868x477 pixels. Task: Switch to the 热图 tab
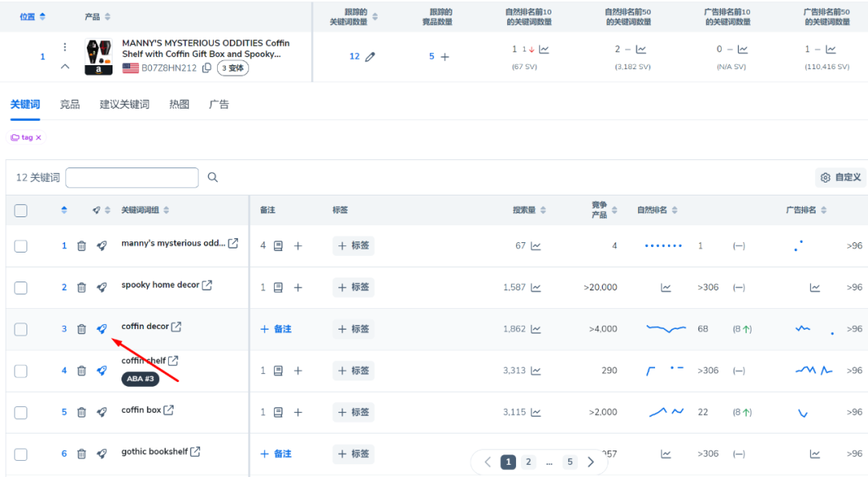coord(178,104)
